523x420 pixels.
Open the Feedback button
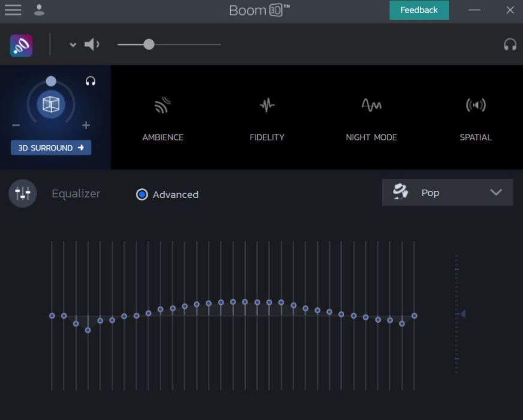[x=419, y=10]
